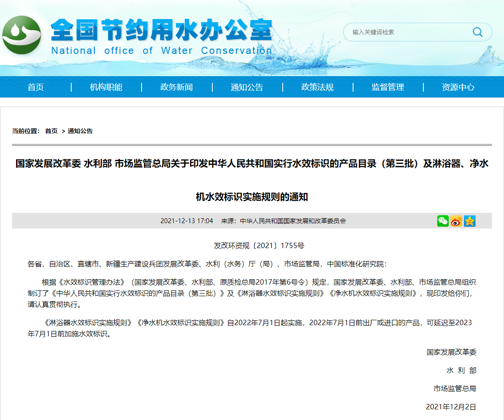Viewport: 504px width, 420px height.
Task: Share the article via WeChat icon
Action: 443,221
